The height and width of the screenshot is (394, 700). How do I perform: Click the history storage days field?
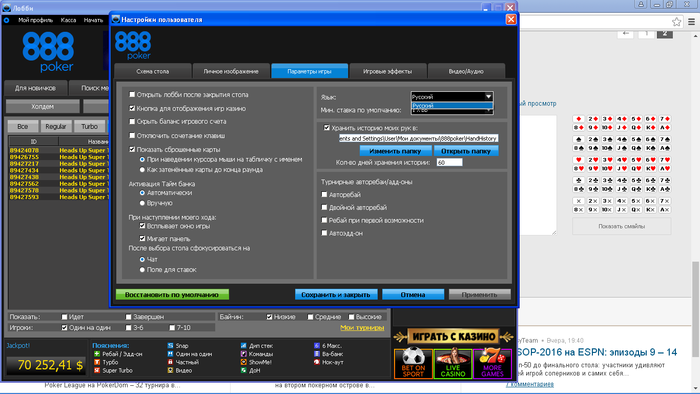[x=449, y=162]
